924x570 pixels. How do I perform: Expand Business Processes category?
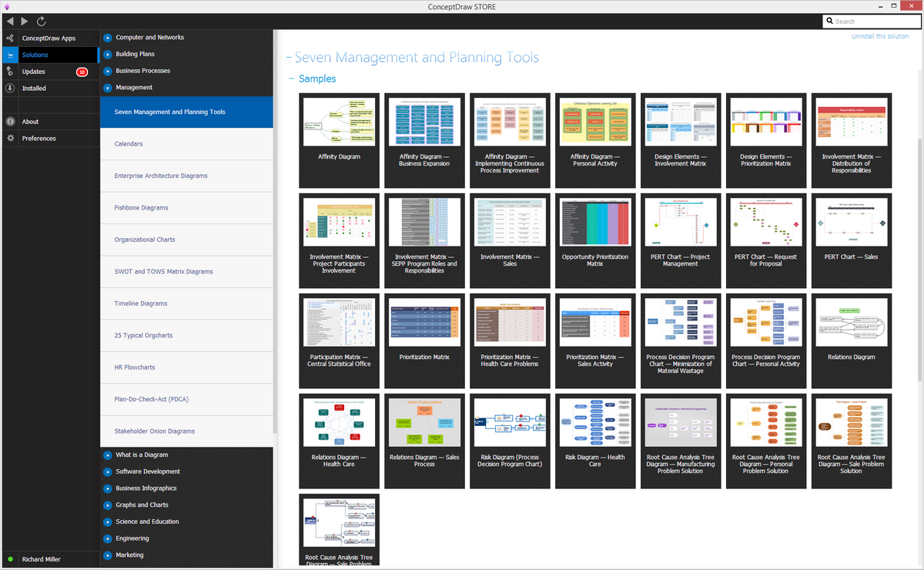coord(108,71)
